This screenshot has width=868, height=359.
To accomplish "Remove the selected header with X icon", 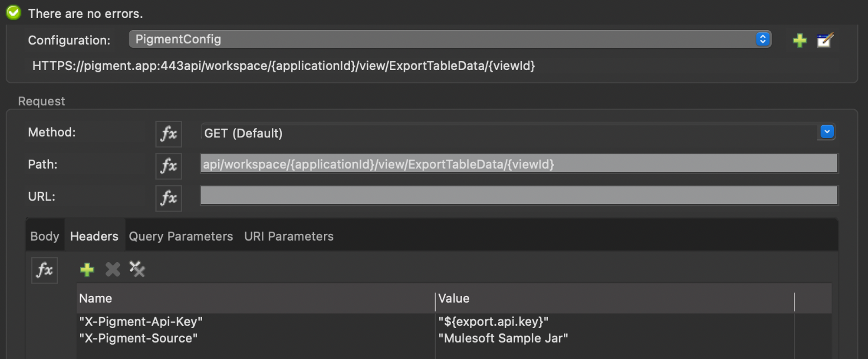I will click(112, 270).
